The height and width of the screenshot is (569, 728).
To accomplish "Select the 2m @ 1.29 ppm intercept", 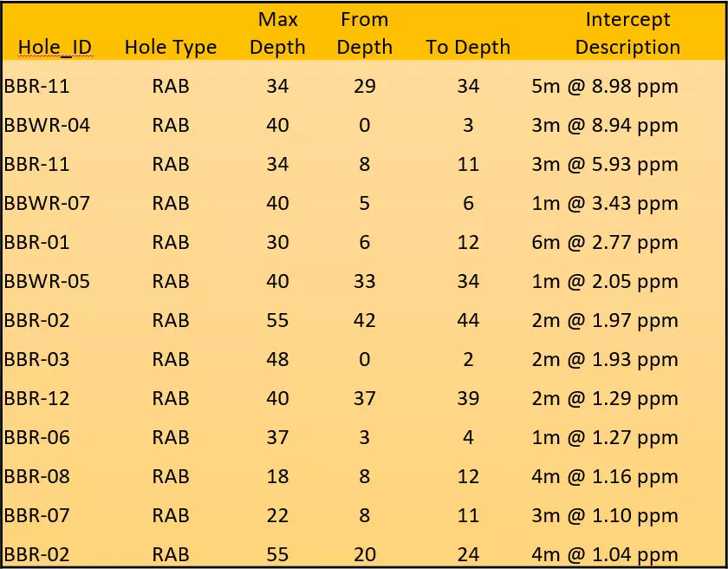I will coord(604,398).
